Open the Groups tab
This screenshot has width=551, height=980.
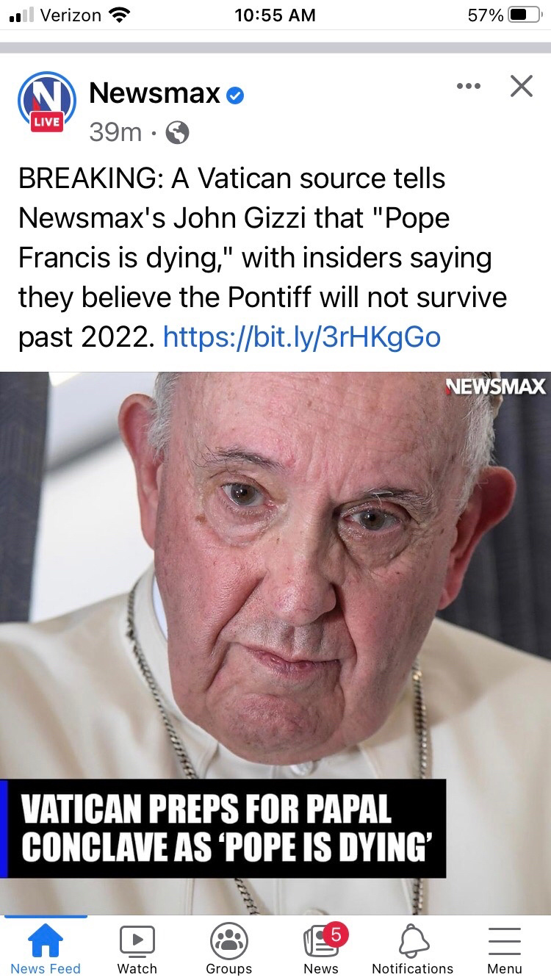229,949
